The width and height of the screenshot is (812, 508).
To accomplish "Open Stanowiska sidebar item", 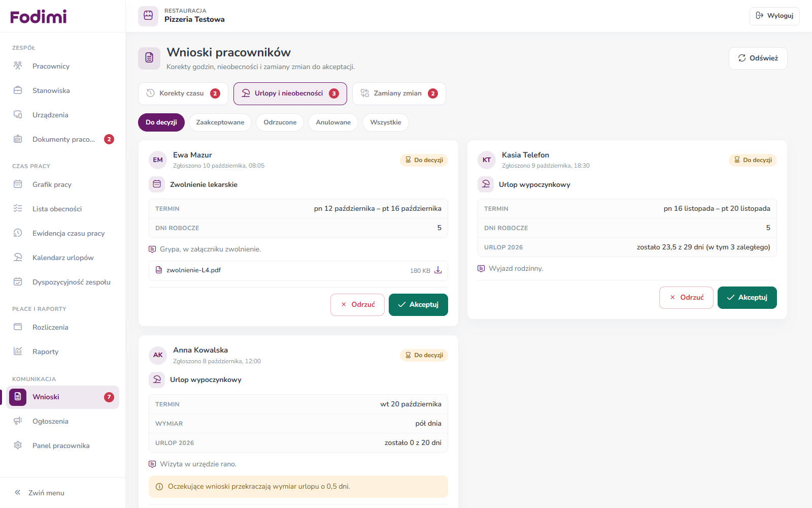I will click(x=62, y=90).
